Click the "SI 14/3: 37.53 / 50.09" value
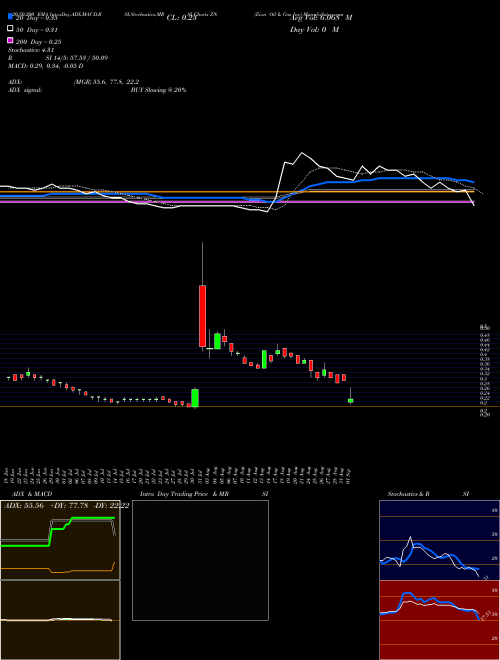 tap(77, 58)
